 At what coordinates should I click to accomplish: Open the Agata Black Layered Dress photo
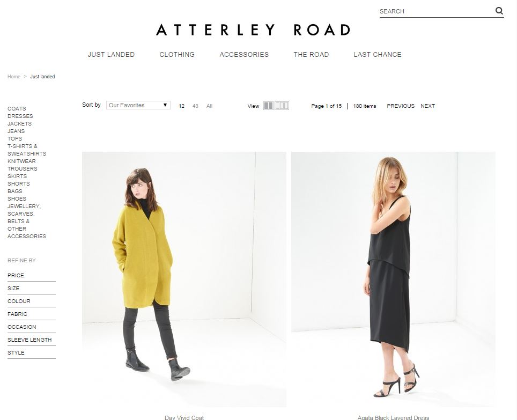pyautogui.click(x=393, y=279)
